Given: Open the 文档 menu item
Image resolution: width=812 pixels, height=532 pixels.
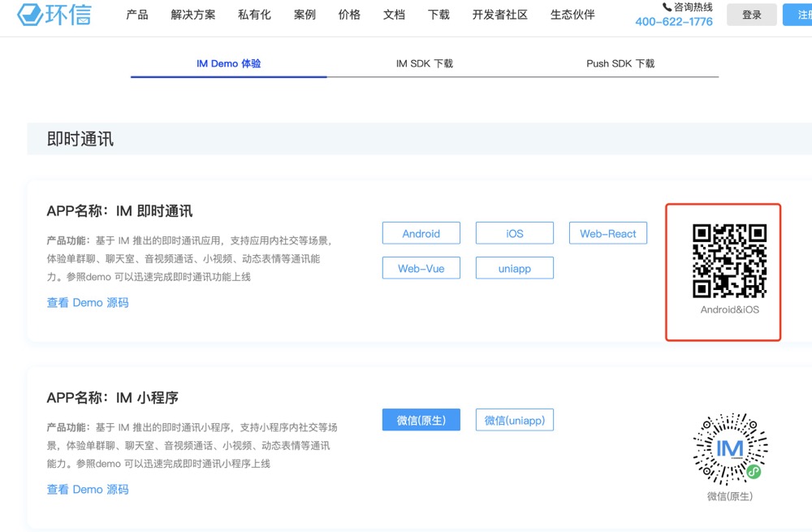Looking at the screenshot, I should coord(394,15).
